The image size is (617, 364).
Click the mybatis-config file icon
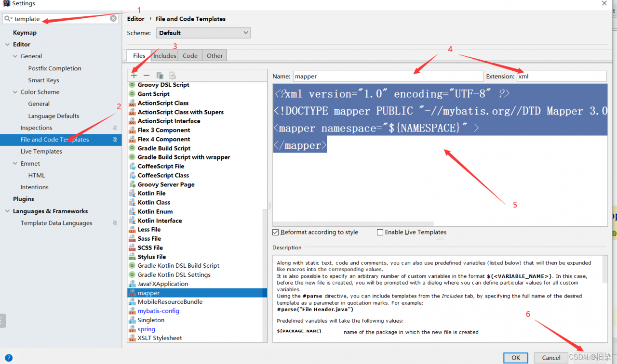click(x=132, y=311)
